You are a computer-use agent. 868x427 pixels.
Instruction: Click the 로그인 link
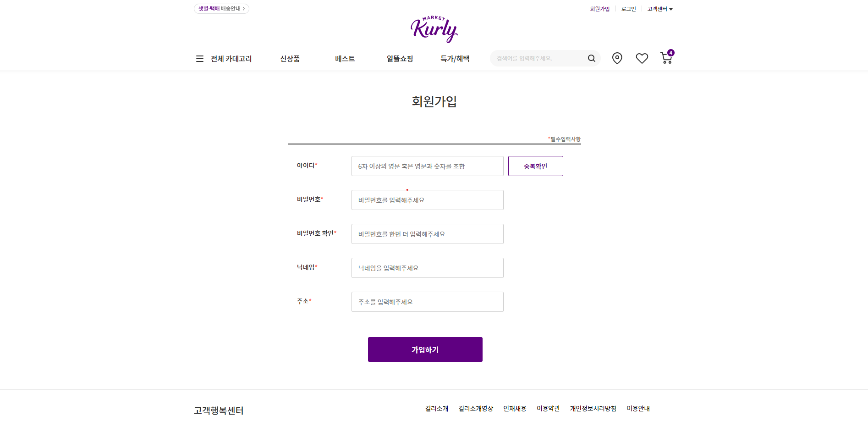click(628, 8)
